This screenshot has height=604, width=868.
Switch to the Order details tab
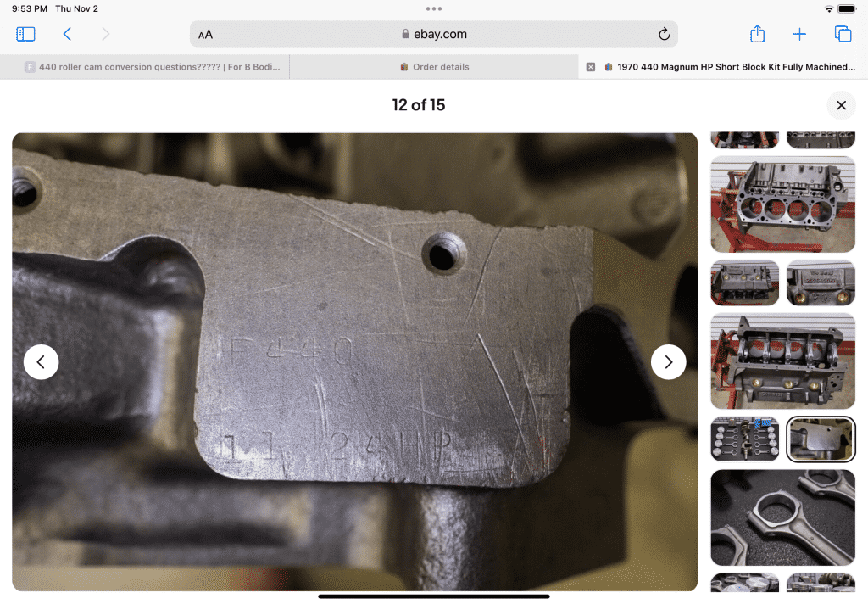tap(434, 67)
